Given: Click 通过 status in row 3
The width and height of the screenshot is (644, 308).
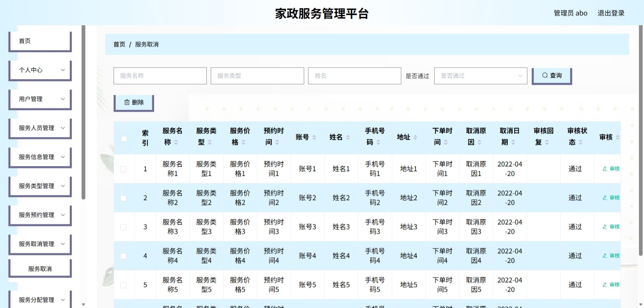Looking at the screenshot, I should tap(575, 227).
